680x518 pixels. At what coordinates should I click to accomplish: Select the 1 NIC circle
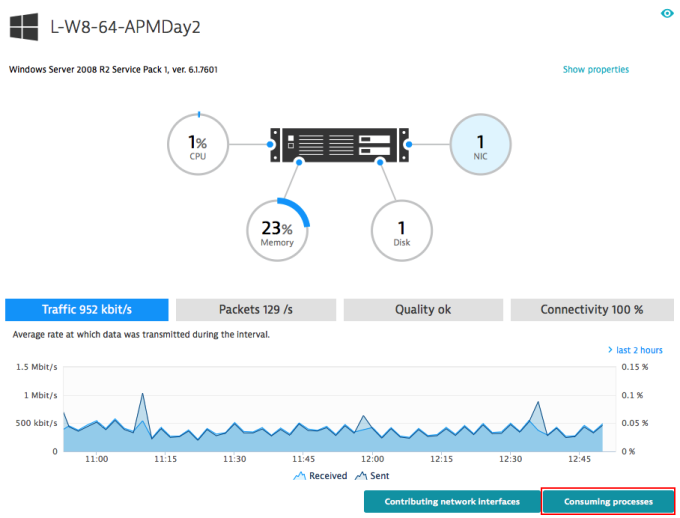point(481,144)
